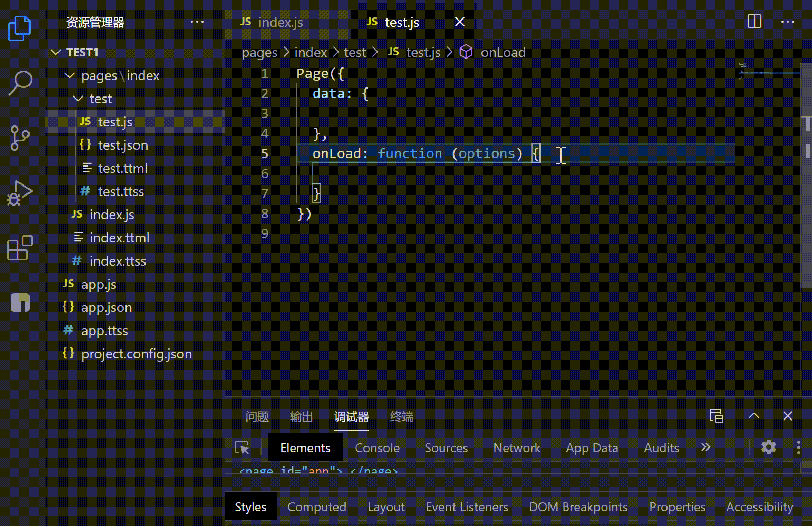Image resolution: width=812 pixels, height=526 pixels.
Task: Collapse the TEST1 root folder
Action: [x=135, y=52]
